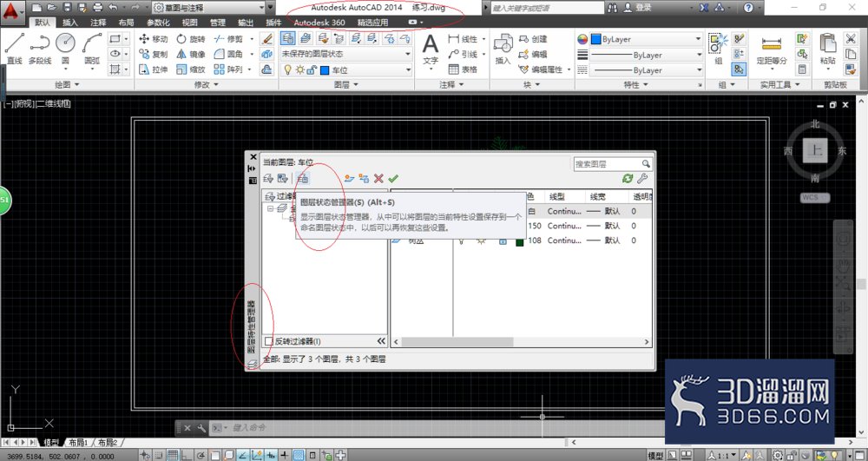The height and width of the screenshot is (461, 868).
Task: Click the save icon in quick access toolbar
Action: tap(68, 8)
